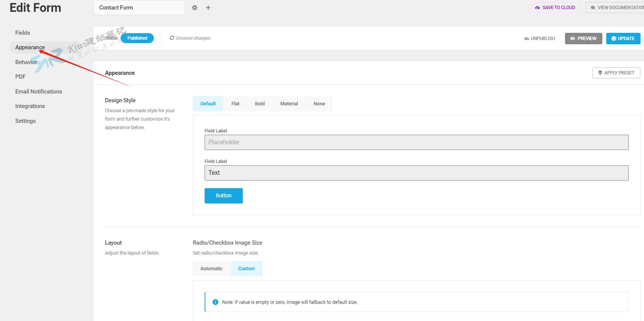Select Automatic image size
Viewport: 644px width, 321px height.
(x=211, y=269)
